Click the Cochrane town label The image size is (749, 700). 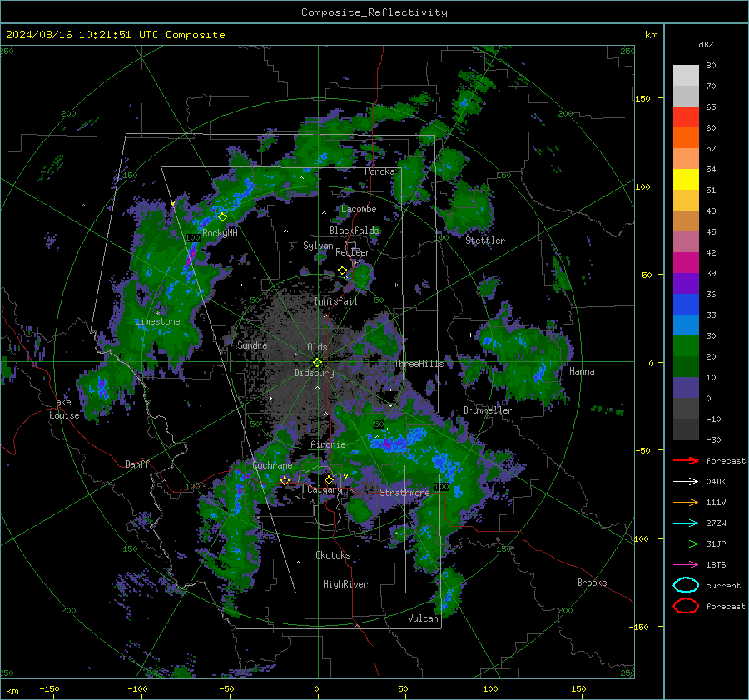(272, 465)
